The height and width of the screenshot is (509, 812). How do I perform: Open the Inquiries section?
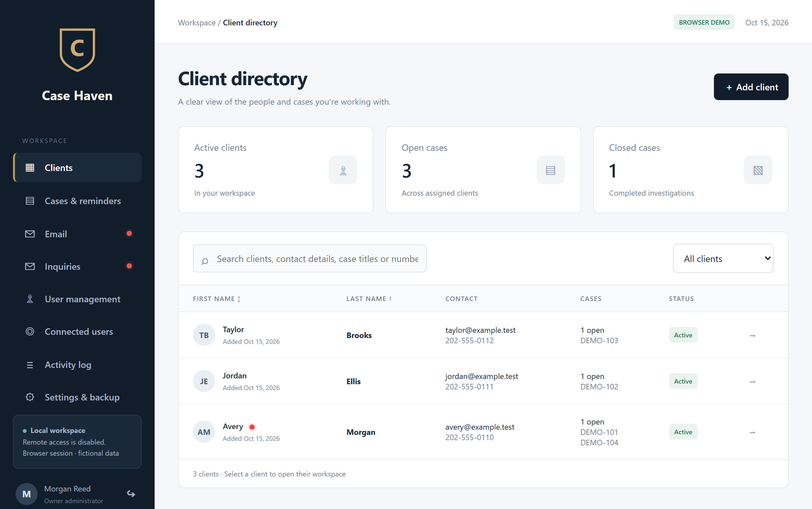pos(77,267)
